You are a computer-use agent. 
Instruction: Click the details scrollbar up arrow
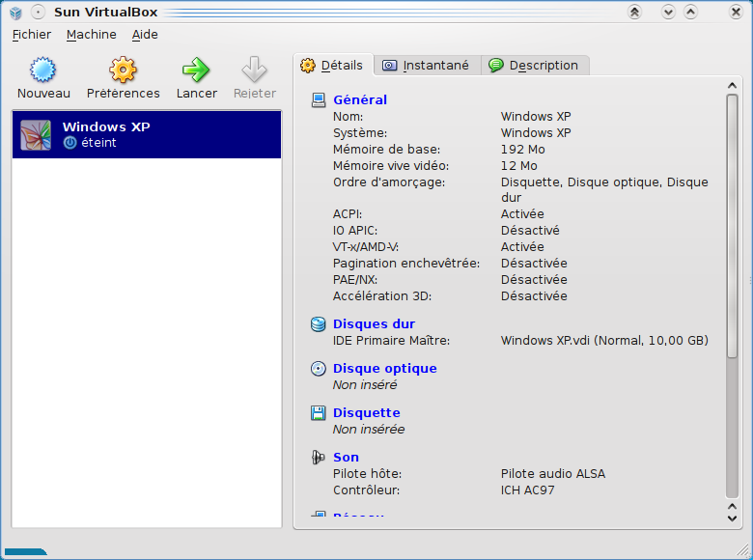(x=732, y=86)
